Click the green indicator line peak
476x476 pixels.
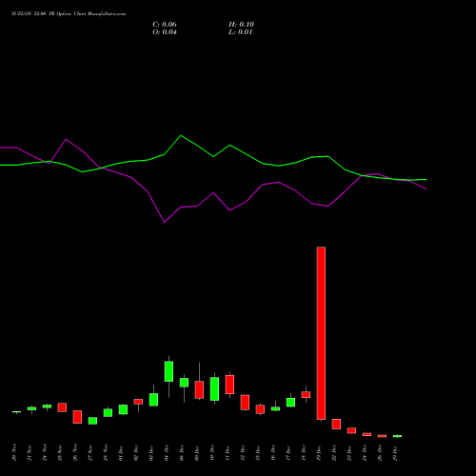point(181,135)
